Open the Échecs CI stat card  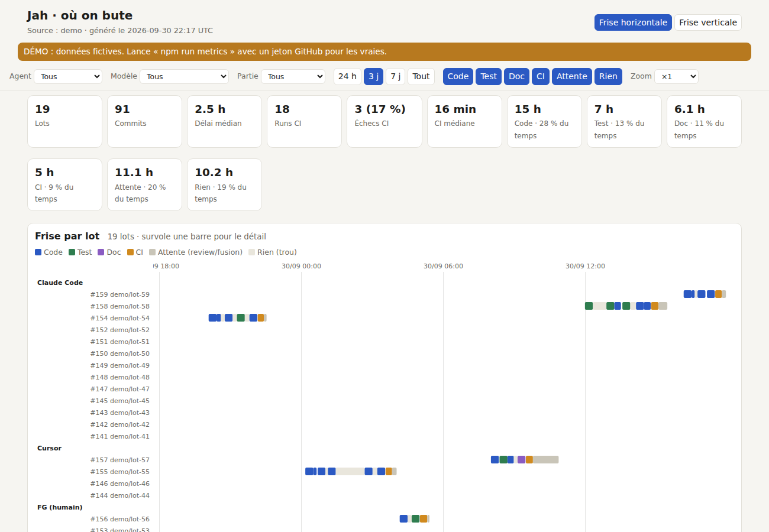pyautogui.click(x=384, y=121)
